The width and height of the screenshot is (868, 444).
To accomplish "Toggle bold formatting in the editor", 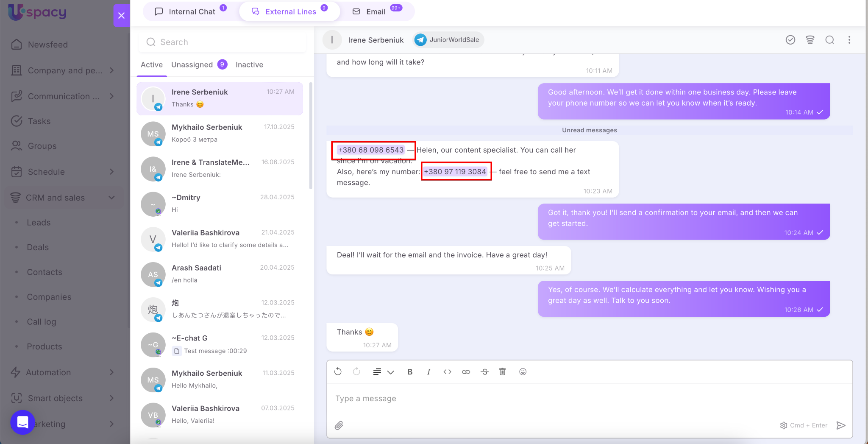I will [x=410, y=372].
